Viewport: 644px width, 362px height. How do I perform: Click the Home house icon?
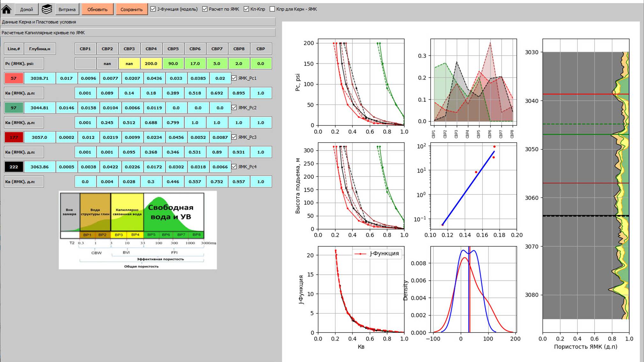[7, 9]
